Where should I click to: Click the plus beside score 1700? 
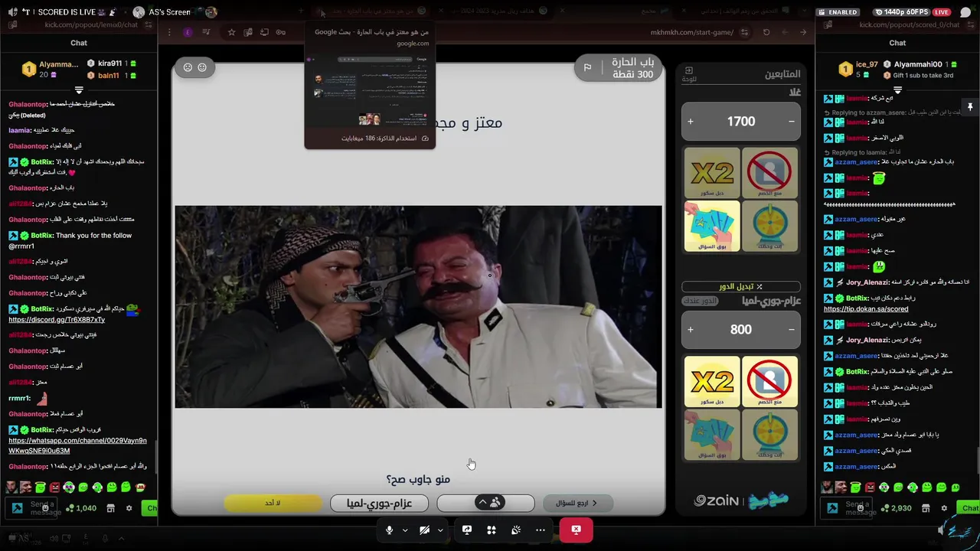690,122
